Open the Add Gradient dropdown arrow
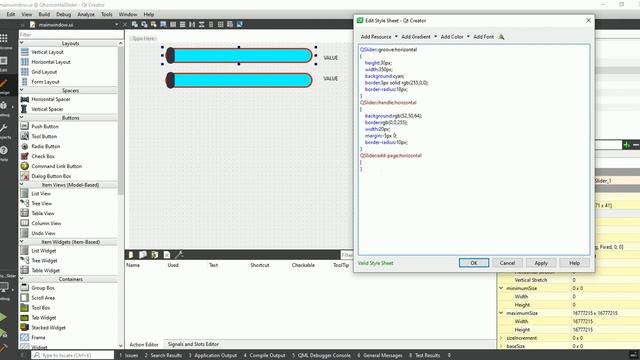Viewport: 640px width, 360px height. [436, 37]
